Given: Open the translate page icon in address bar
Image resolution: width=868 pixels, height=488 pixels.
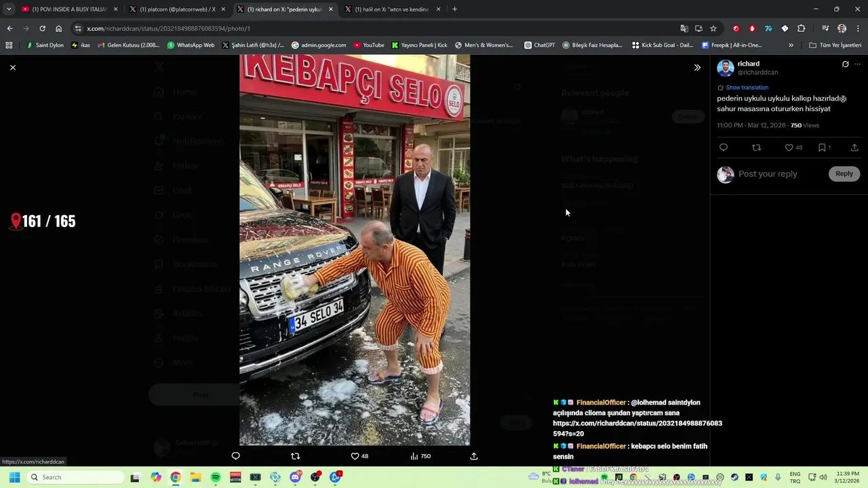Looking at the screenshot, I should pyautogui.click(x=684, y=28).
